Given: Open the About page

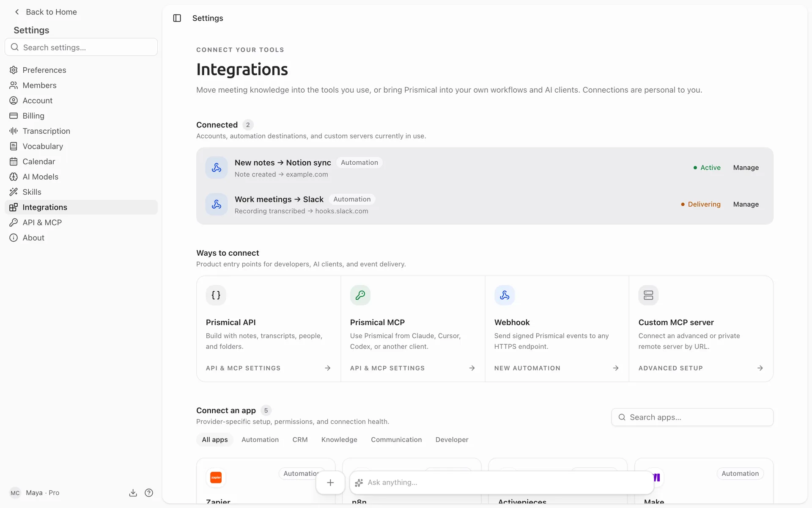Looking at the screenshot, I should pyautogui.click(x=81, y=237).
